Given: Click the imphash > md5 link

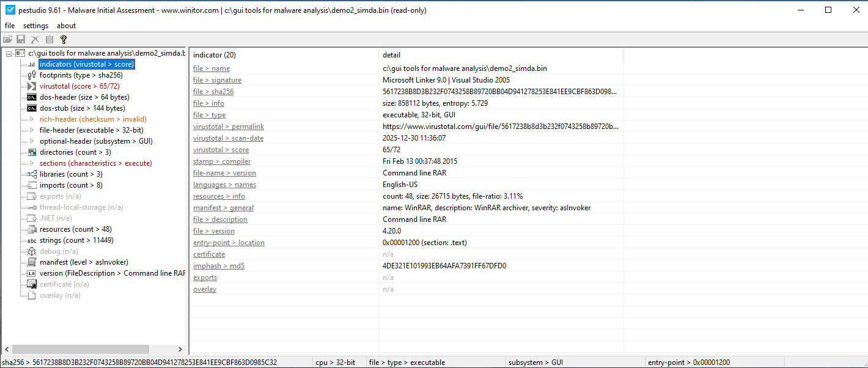Looking at the screenshot, I should click(218, 265).
